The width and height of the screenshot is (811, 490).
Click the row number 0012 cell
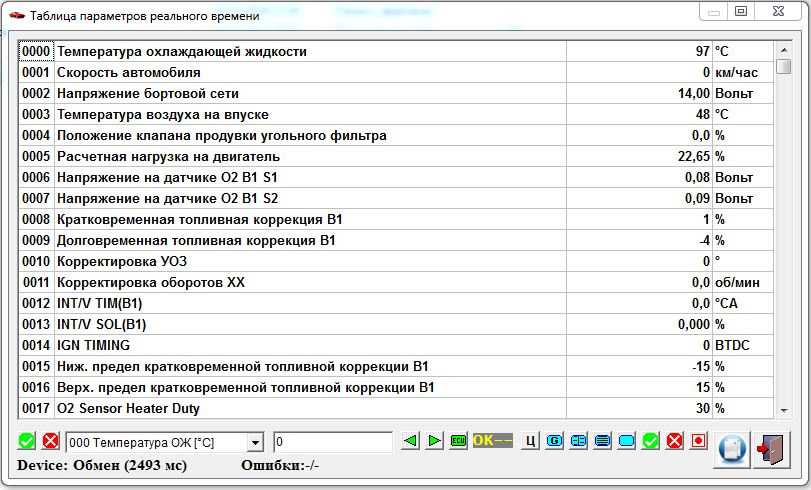36,303
